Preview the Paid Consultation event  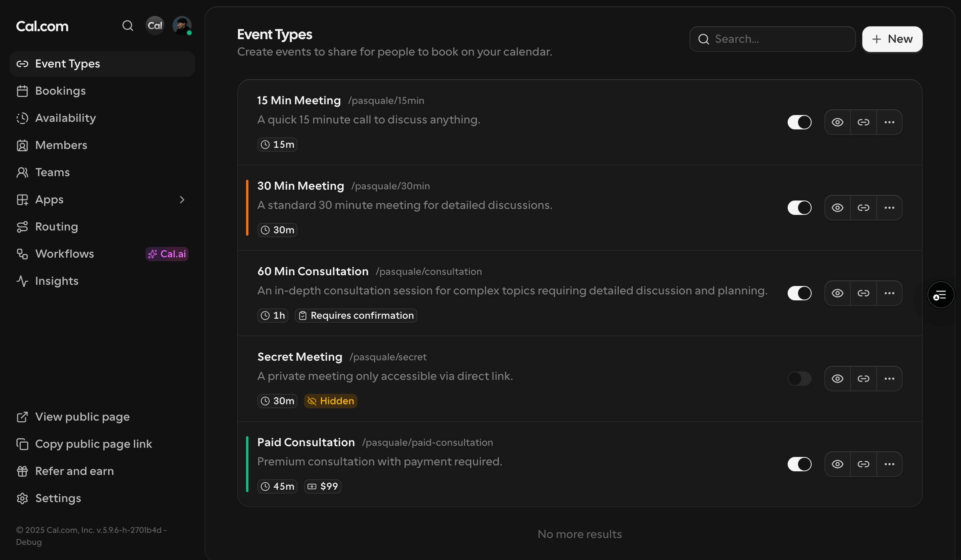click(x=838, y=464)
